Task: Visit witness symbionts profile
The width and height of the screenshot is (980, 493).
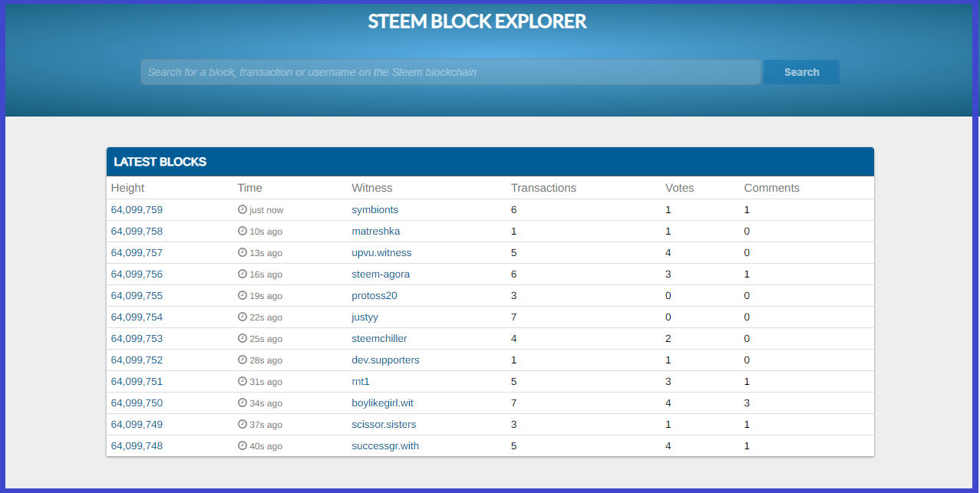Action: click(375, 209)
